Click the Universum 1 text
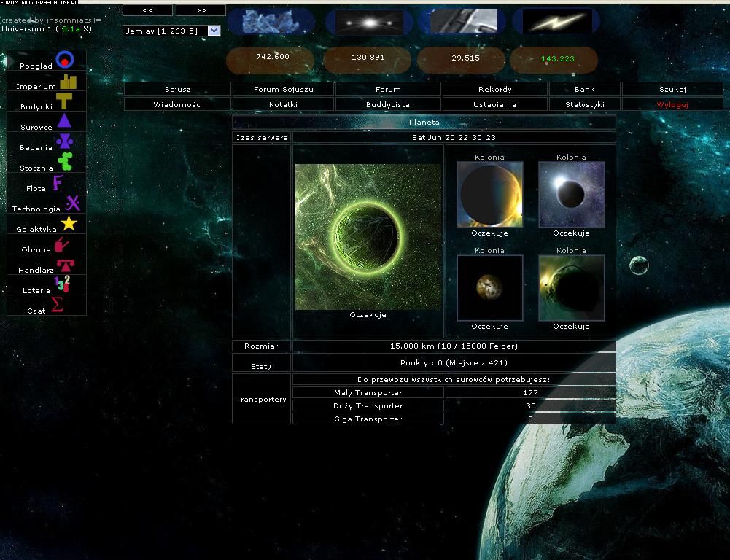Image resolution: width=730 pixels, height=560 pixels. point(26,29)
